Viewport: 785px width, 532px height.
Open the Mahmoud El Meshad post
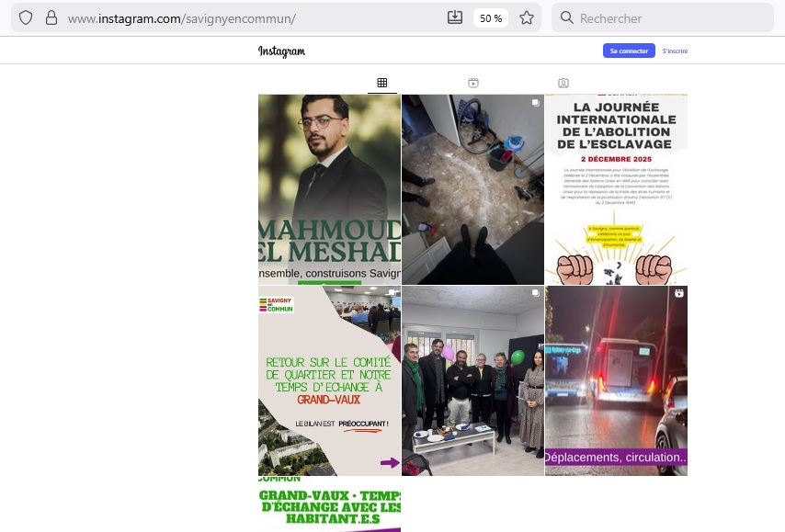pos(329,189)
